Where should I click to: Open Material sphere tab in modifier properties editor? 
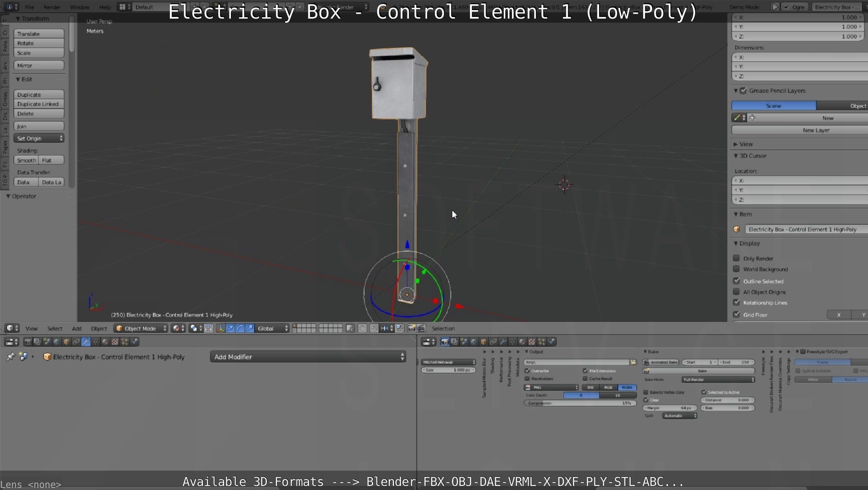click(x=105, y=342)
